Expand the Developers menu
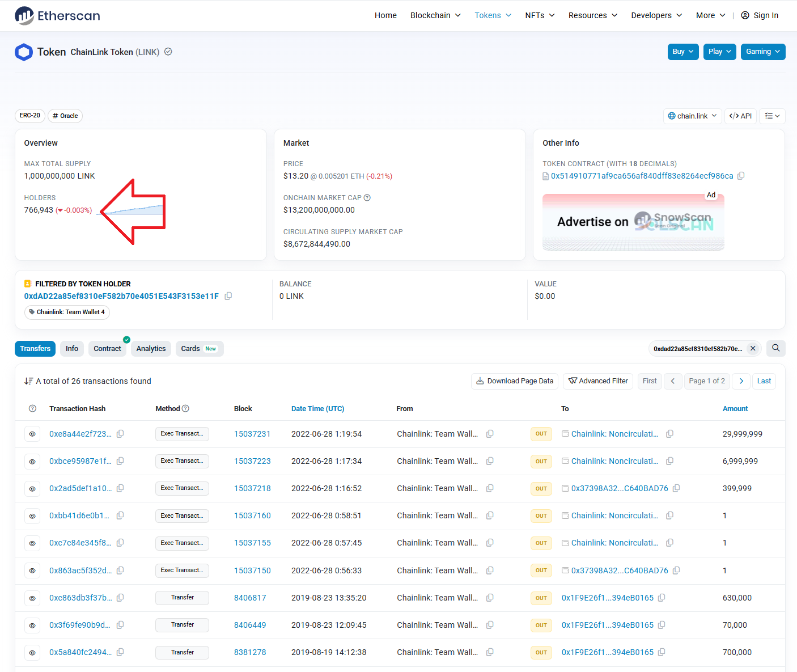The image size is (797, 672). coord(656,15)
